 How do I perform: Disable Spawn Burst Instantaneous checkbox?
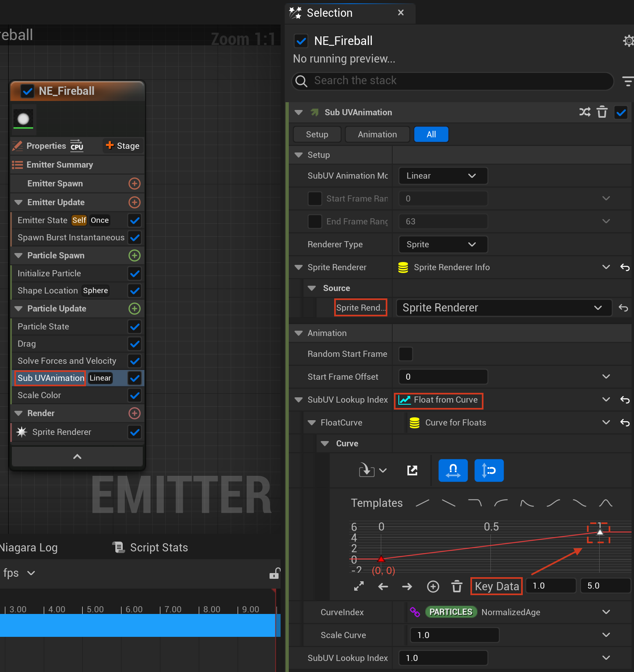[135, 237]
